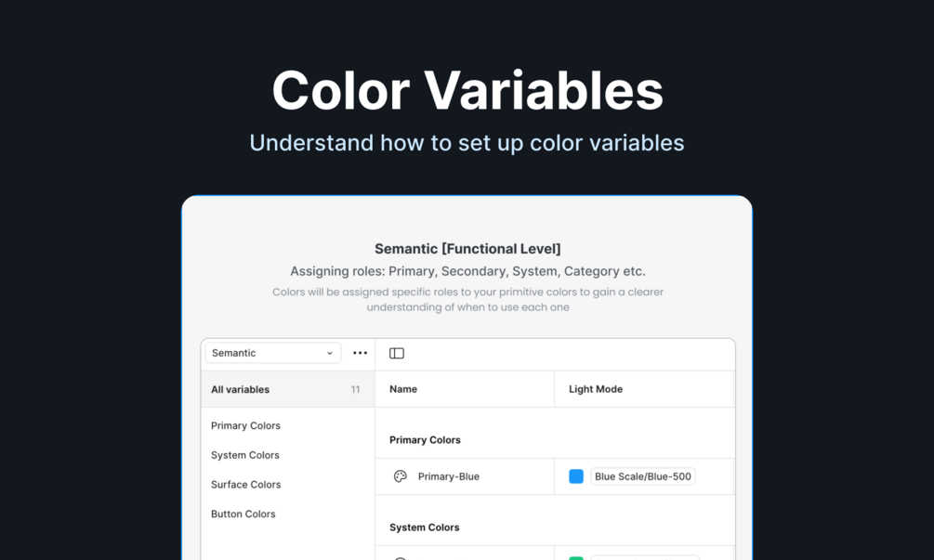Click the green swatch under System Colors
This screenshot has width=934, height=560.
click(x=576, y=557)
